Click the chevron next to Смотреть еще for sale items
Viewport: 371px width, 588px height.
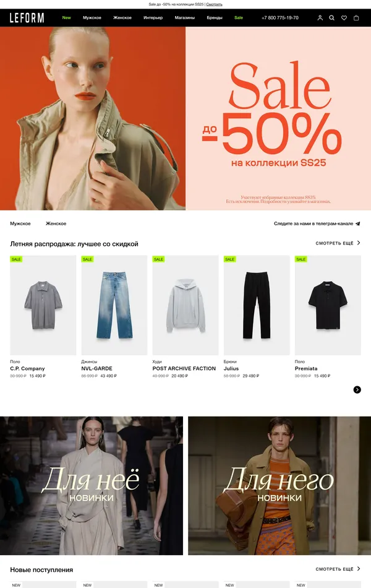[x=359, y=243]
